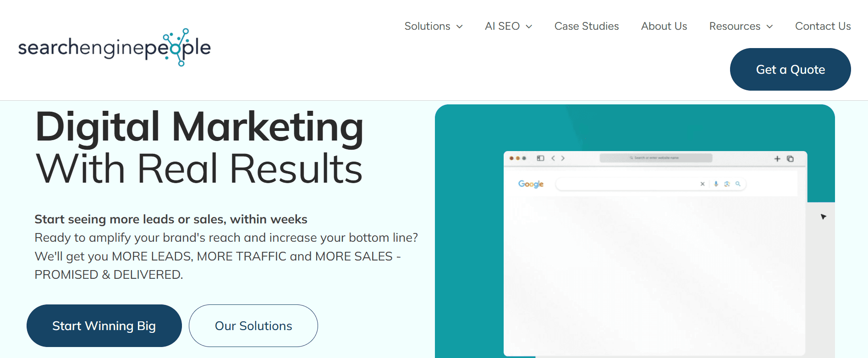Image resolution: width=868 pixels, height=358 pixels.
Task: Select Case Studies from the navigation
Action: pyautogui.click(x=587, y=26)
